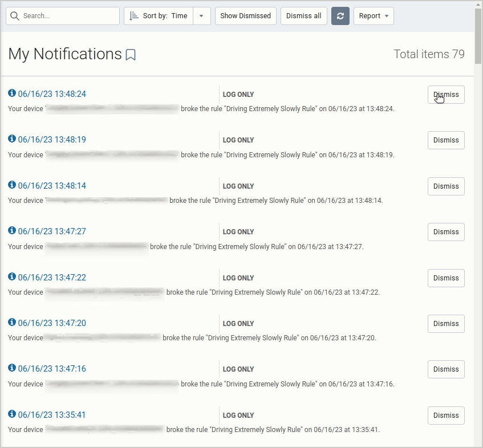Click the blue refresh icon in the toolbar

(340, 15)
